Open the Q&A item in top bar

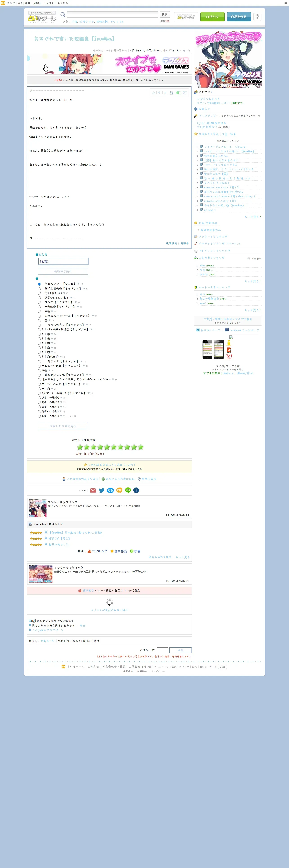click(20, 3)
